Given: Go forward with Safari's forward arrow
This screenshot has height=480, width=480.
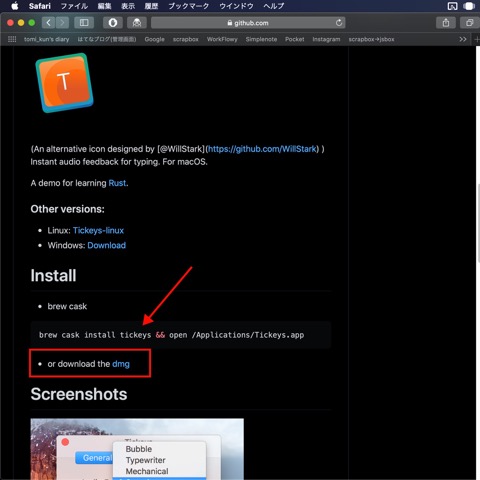Looking at the screenshot, I should (x=62, y=23).
